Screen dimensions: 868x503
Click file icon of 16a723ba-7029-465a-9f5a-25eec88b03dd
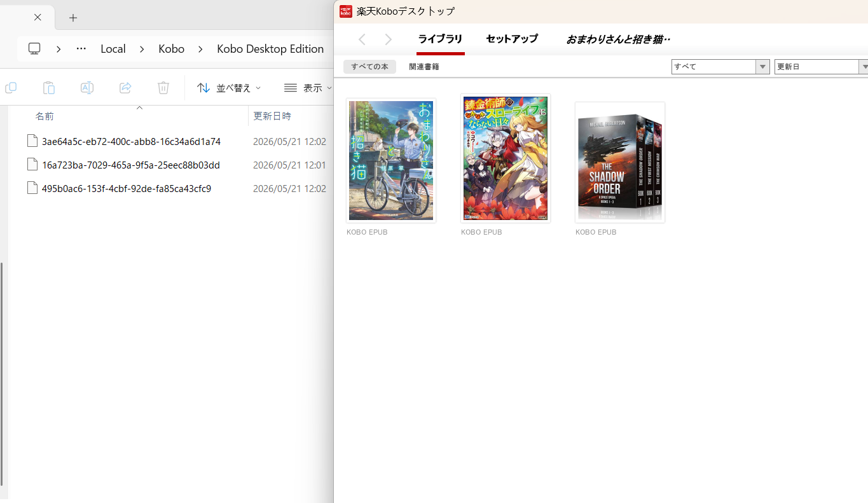tap(32, 165)
